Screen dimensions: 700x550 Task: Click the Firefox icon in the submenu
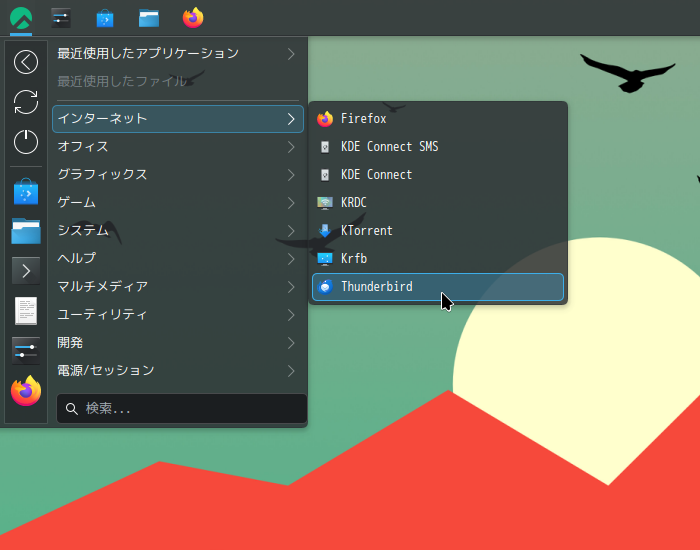tap(325, 119)
